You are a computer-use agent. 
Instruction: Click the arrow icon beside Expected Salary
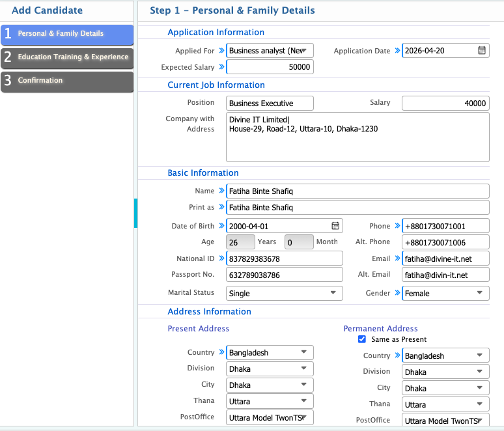[221, 67]
